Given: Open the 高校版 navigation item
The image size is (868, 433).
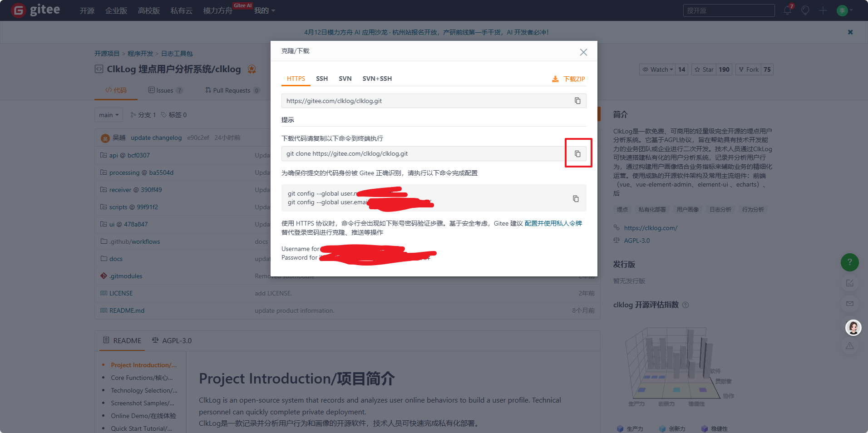Looking at the screenshot, I should coord(149,10).
